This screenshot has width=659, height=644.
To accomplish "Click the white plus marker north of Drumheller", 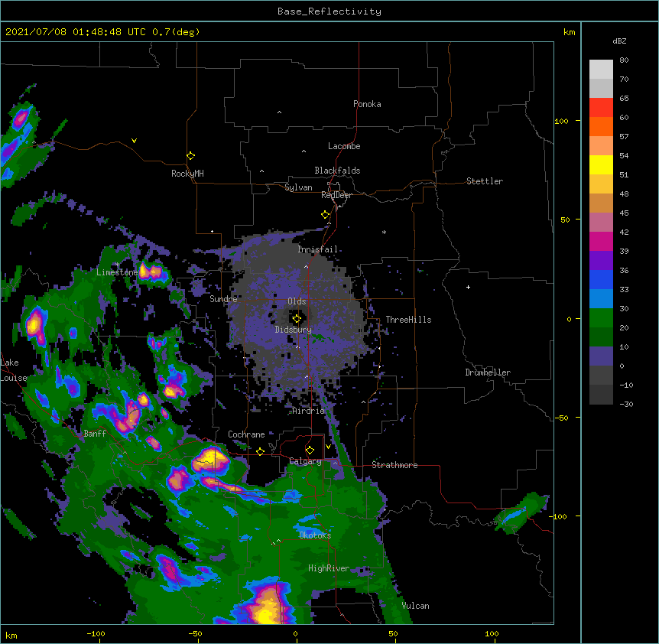I will coord(468,287).
